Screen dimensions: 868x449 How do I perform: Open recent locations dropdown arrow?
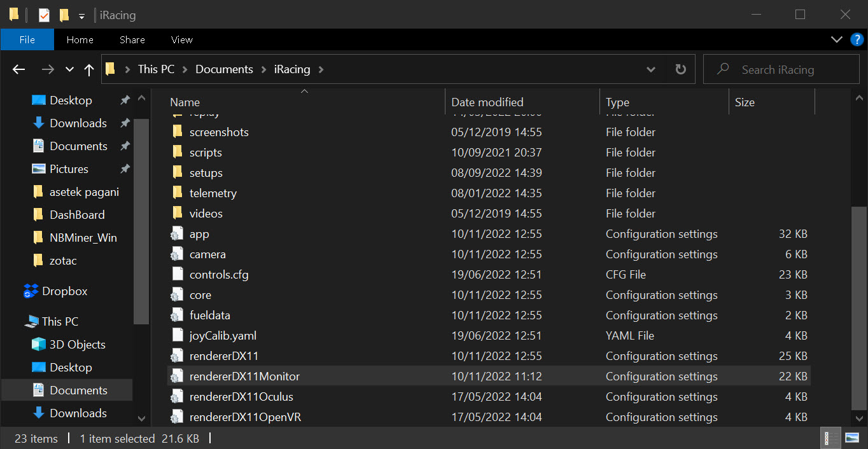70,70
